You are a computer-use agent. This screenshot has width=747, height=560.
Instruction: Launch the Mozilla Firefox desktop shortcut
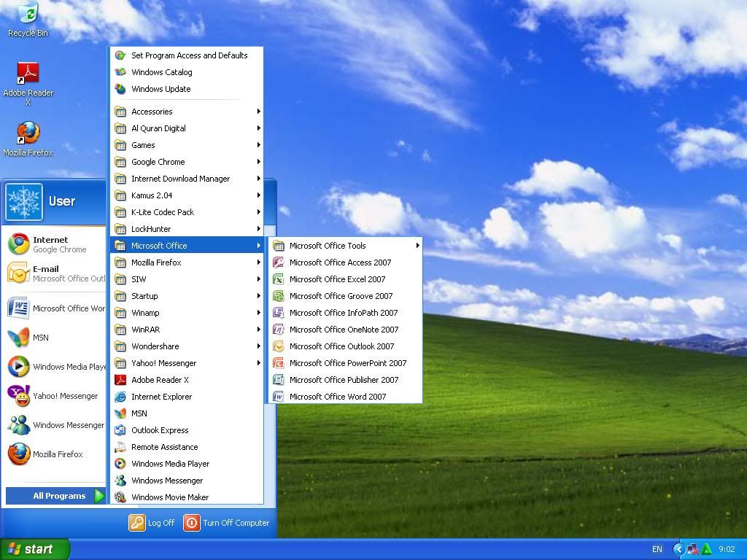pyautogui.click(x=28, y=133)
